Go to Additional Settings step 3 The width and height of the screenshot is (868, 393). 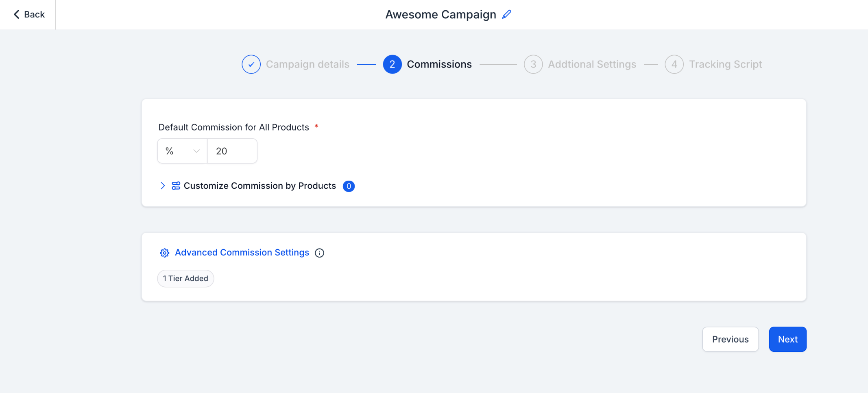point(592,64)
